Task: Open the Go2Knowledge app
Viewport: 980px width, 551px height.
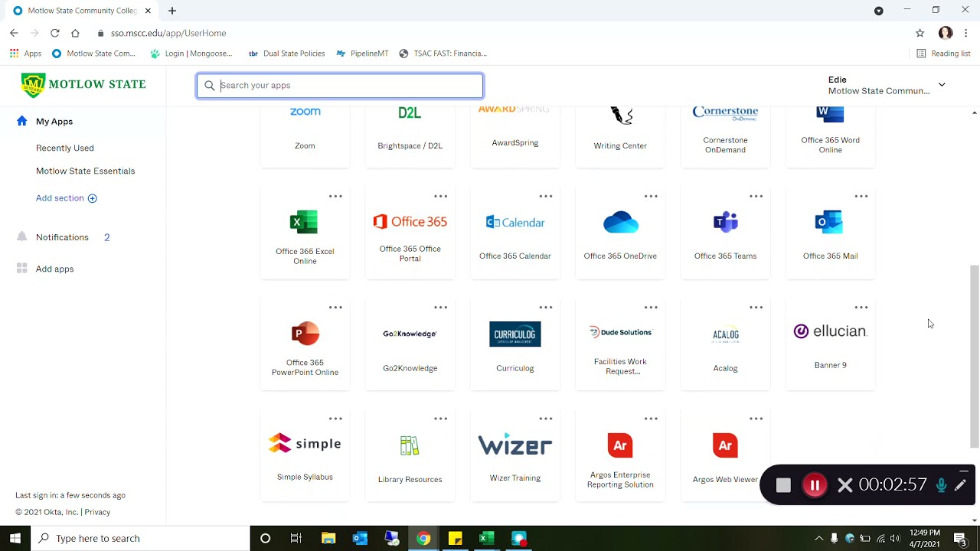Action: (x=410, y=344)
